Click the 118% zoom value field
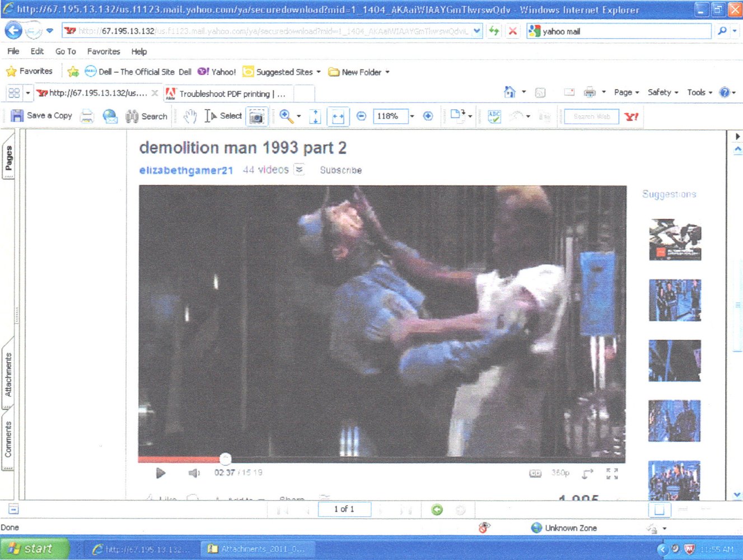The height and width of the screenshot is (560, 743). pyautogui.click(x=390, y=116)
